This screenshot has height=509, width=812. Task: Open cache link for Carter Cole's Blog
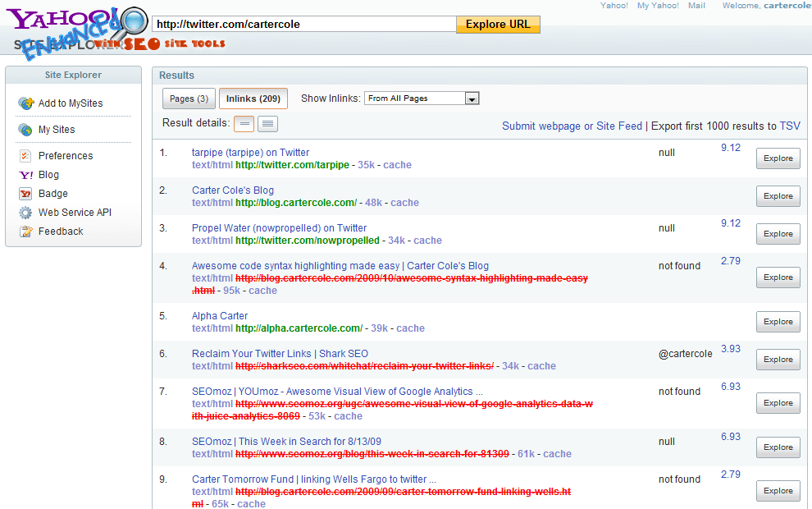coord(404,203)
